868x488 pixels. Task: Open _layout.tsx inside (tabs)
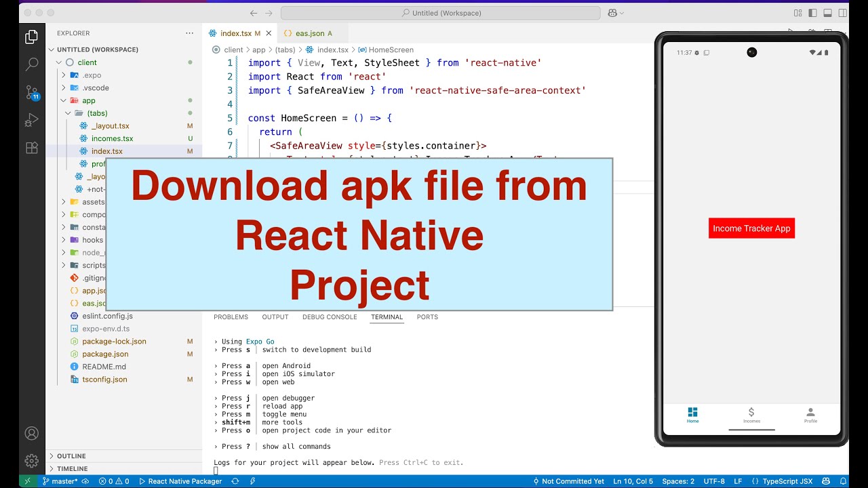pyautogui.click(x=110, y=126)
